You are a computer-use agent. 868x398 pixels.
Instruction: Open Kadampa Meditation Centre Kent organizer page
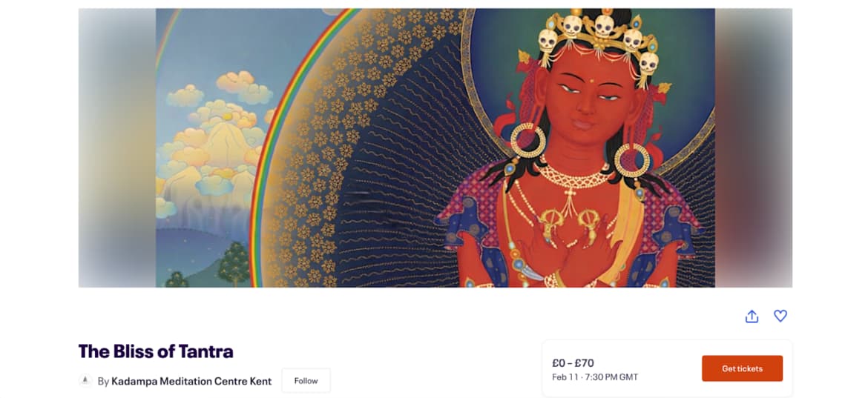[x=191, y=381]
